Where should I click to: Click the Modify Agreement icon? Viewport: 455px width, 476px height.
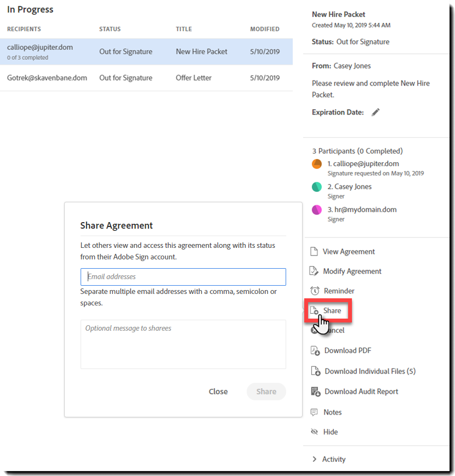tap(314, 271)
